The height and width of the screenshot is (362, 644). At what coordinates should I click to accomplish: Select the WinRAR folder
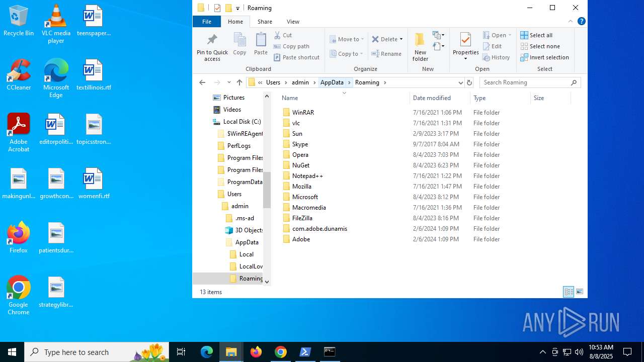coord(303,113)
